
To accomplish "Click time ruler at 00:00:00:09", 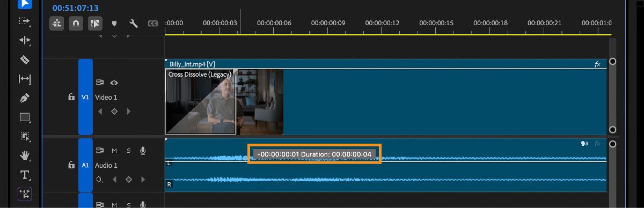I will click(x=328, y=23).
